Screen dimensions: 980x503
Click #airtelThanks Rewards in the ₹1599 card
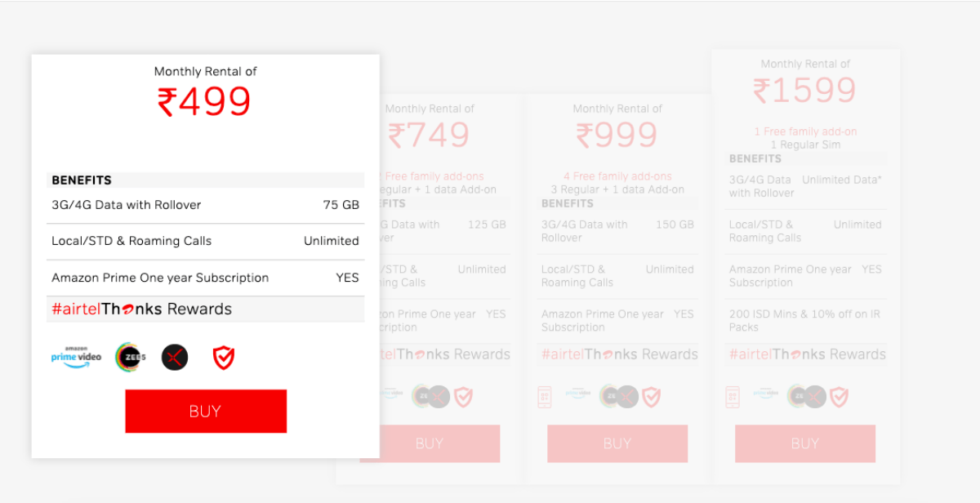(808, 354)
